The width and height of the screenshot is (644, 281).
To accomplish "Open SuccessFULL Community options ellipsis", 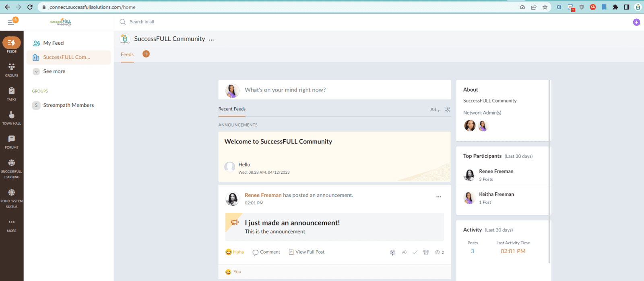I will [211, 40].
